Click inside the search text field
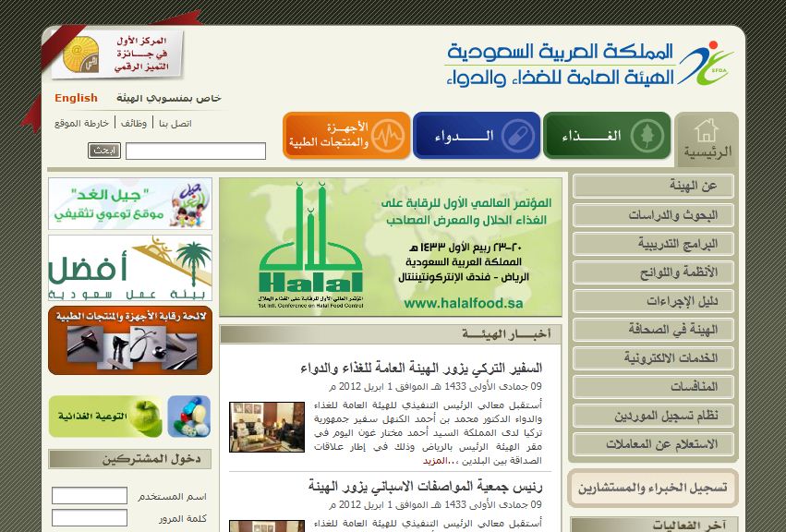Screen dimensions: 786x532 coord(195,151)
